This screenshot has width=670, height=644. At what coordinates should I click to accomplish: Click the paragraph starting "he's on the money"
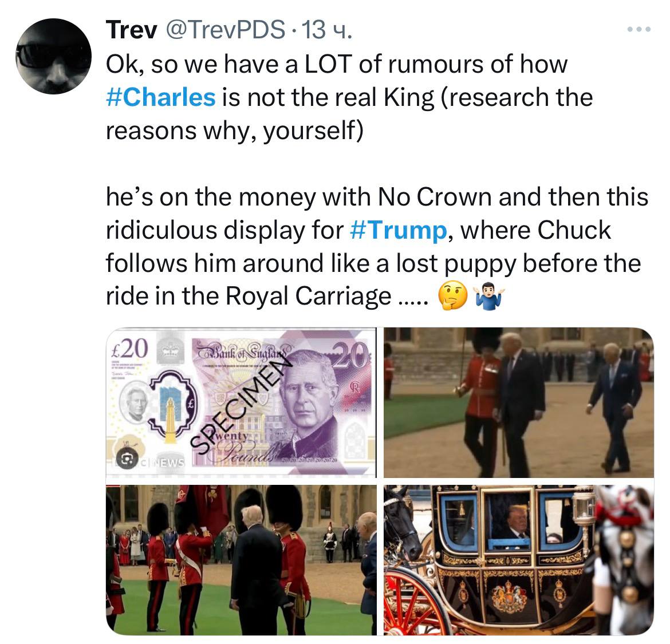377,247
